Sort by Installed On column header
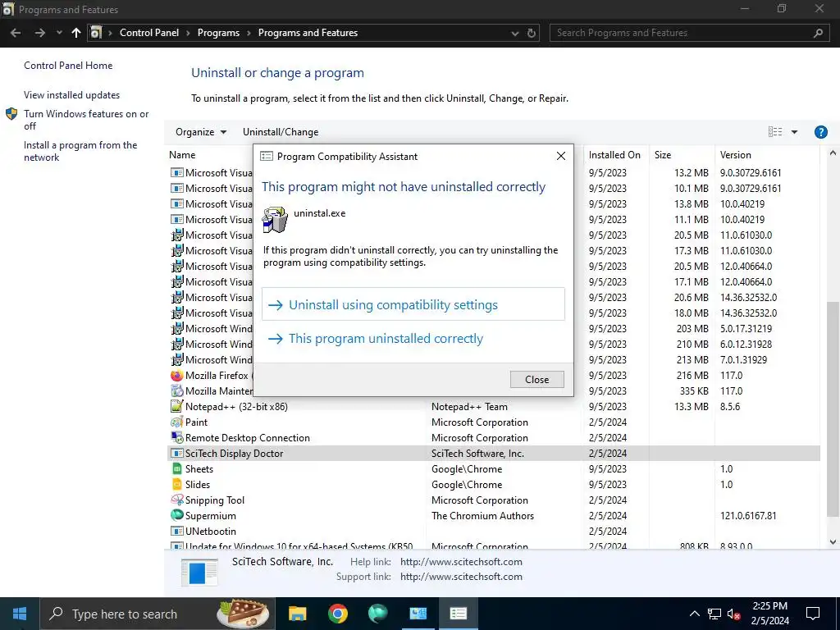 [614, 155]
